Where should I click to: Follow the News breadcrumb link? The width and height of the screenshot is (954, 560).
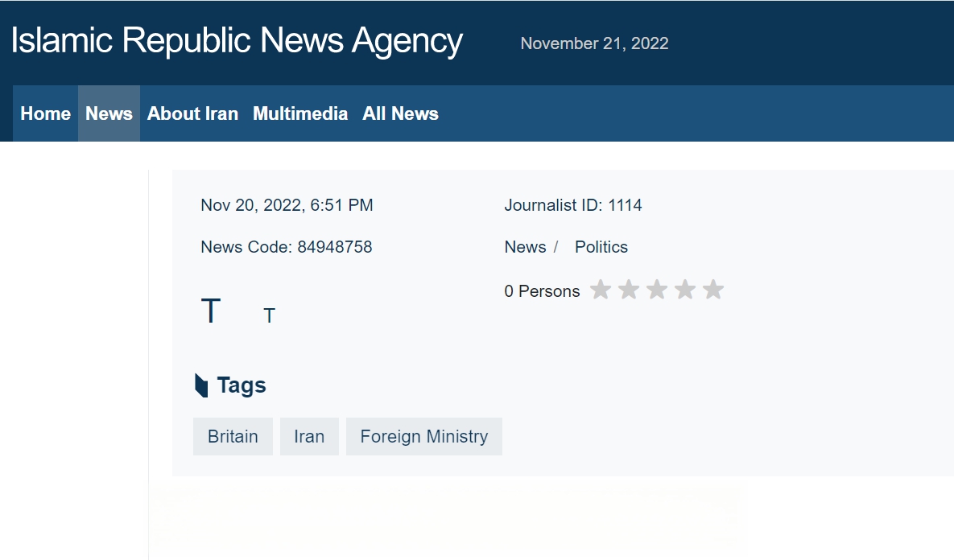coord(525,247)
